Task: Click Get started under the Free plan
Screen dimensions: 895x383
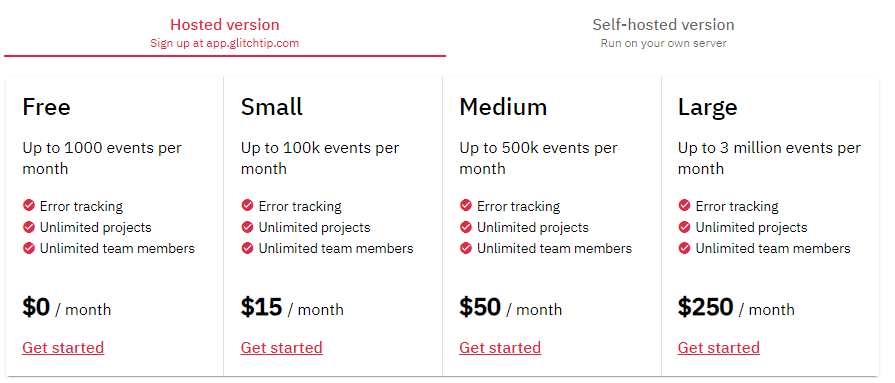Action: [63, 348]
